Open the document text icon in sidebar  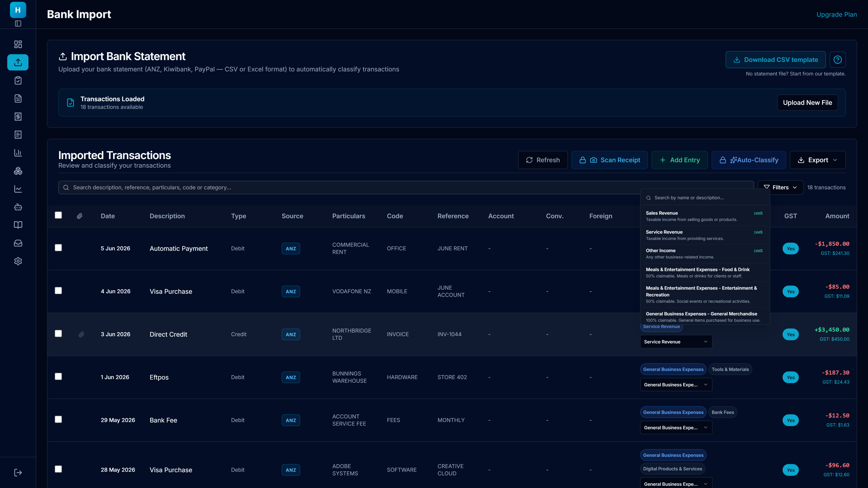pos(18,98)
